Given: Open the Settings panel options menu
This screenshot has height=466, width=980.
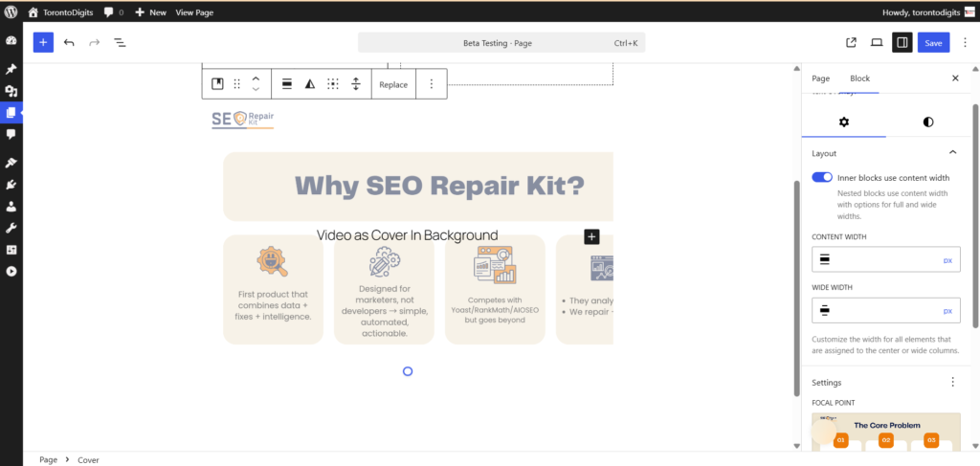Looking at the screenshot, I should pyautogui.click(x=952, y=383).
